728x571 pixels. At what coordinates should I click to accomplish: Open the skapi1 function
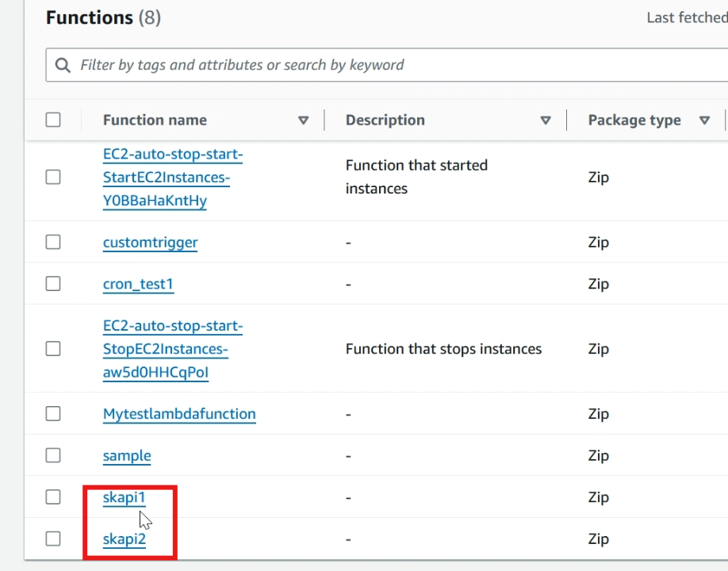(124, 498)
